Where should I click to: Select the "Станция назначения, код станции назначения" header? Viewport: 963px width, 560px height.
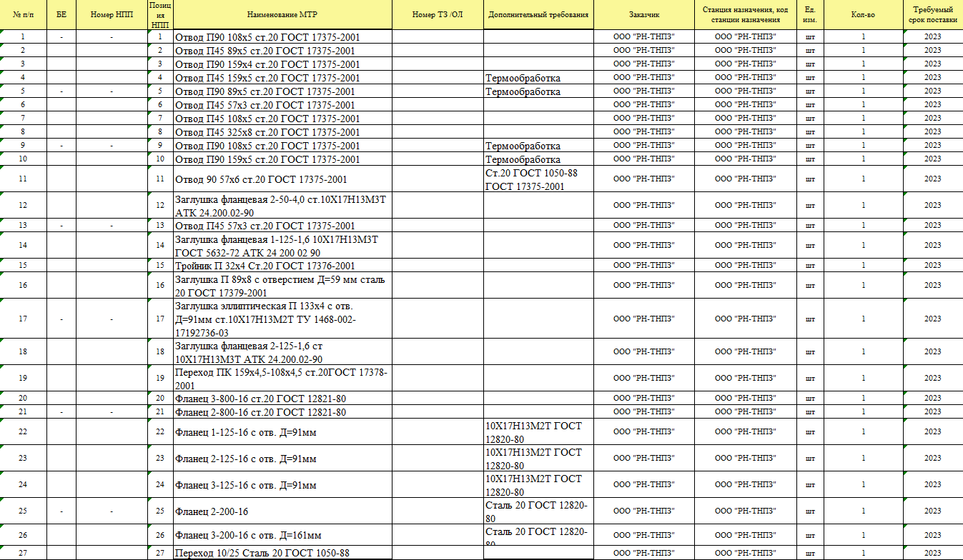click(746, 14)
